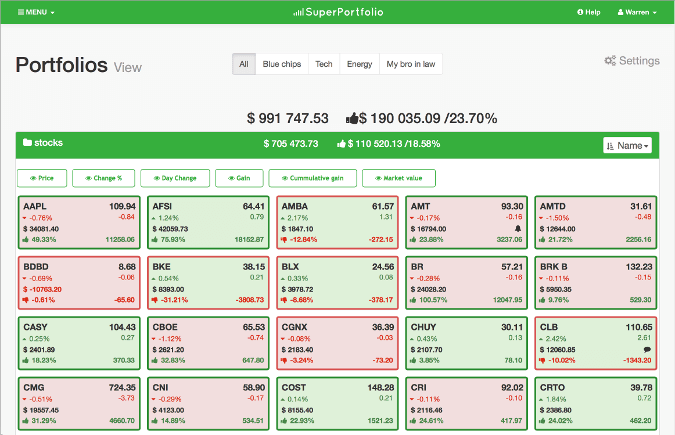Open the My bro in law portfolio

pyautogui.click(x=411, y=64)
